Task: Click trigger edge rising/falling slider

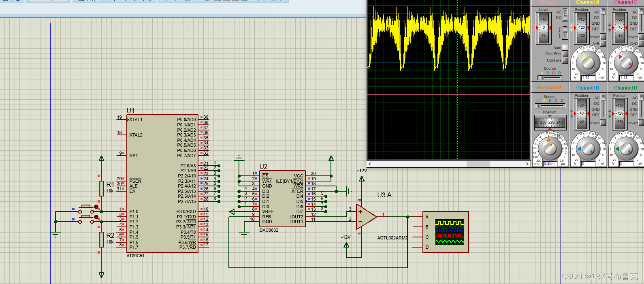Action: pos(565,32)
